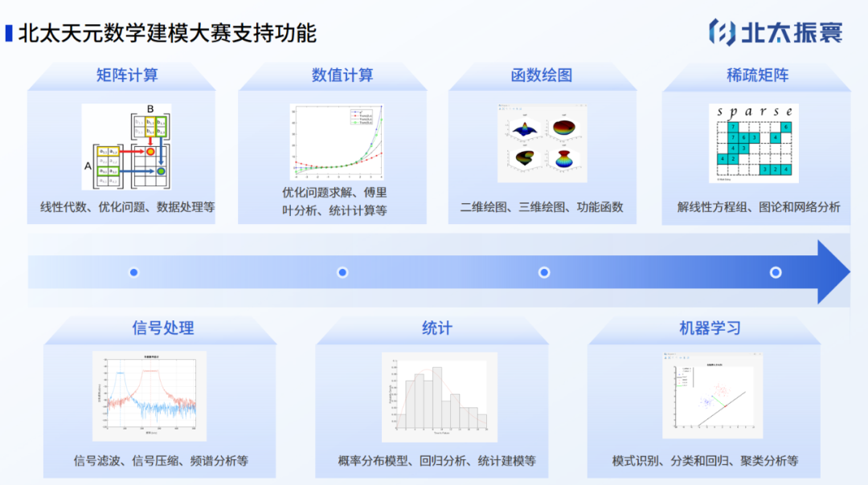Click the 信号滤波、信号压缩、频谱分析等 text
Screen dimensions: 868x485
pos(161,461)
